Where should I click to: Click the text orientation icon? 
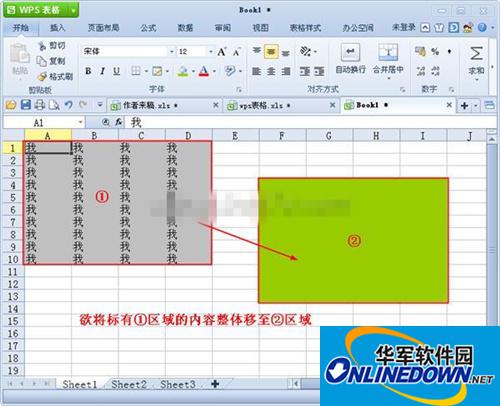coord(306,51)
